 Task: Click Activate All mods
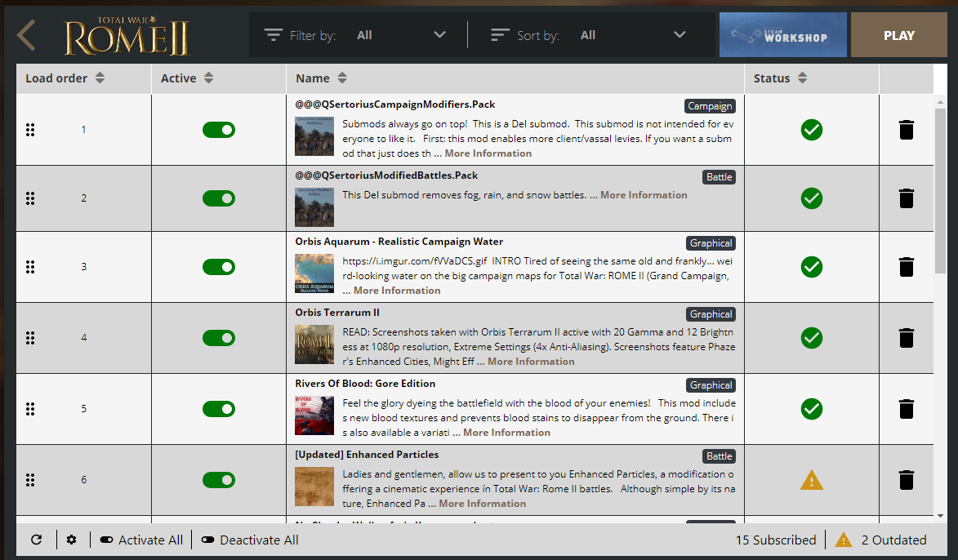pyautogui.click(x=141, y=540)
